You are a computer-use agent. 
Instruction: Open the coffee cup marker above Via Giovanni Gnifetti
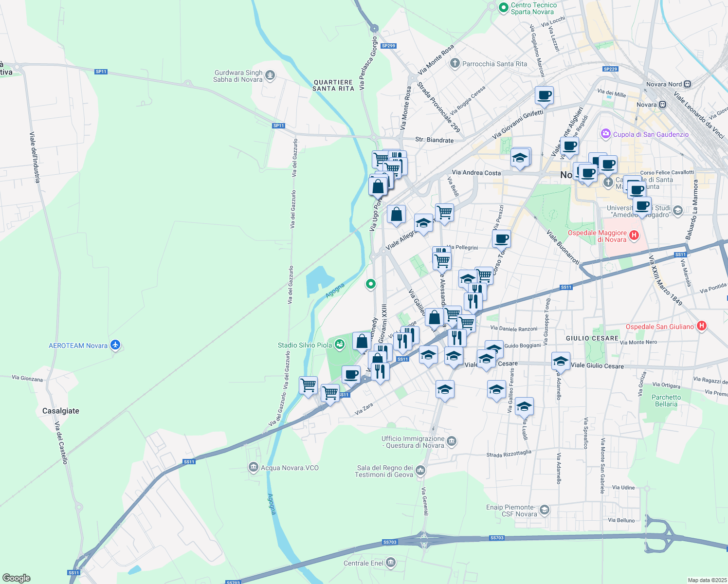point(544,96)
